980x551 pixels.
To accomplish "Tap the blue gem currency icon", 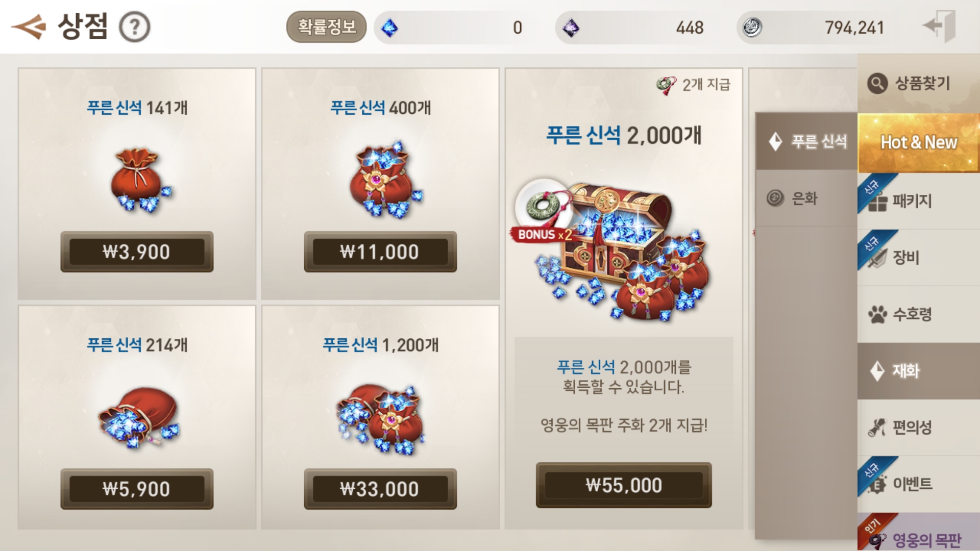I will [x=389, y=28].
